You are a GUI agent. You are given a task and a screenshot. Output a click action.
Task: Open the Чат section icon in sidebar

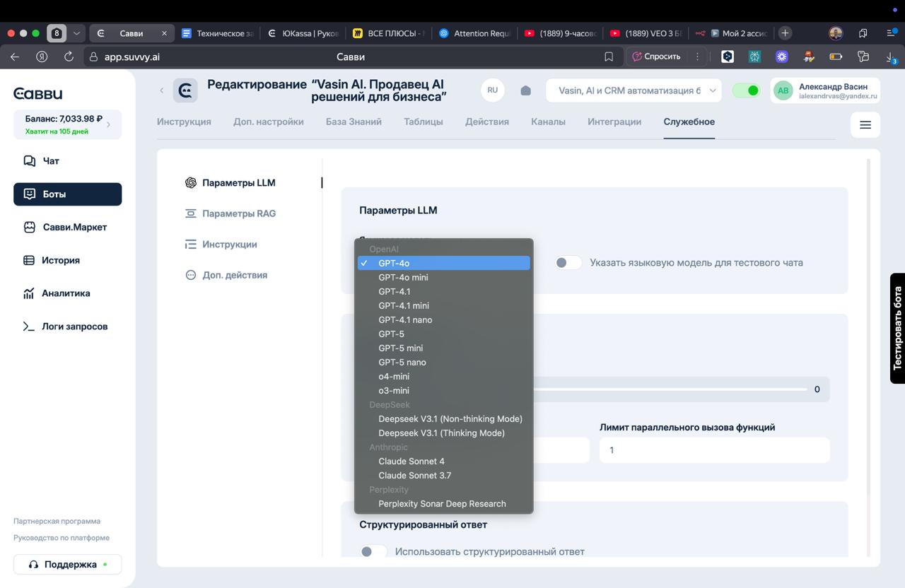[29, 161]
